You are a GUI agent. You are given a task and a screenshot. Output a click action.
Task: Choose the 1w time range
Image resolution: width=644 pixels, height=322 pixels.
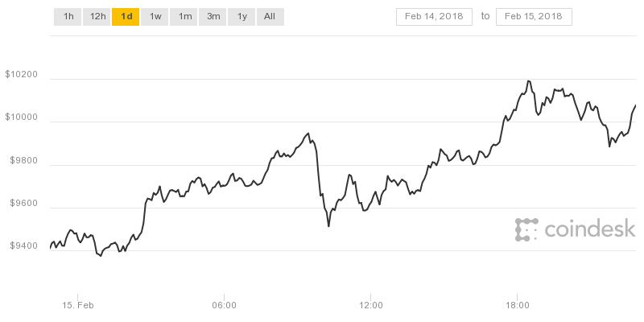tap(155, 17)
